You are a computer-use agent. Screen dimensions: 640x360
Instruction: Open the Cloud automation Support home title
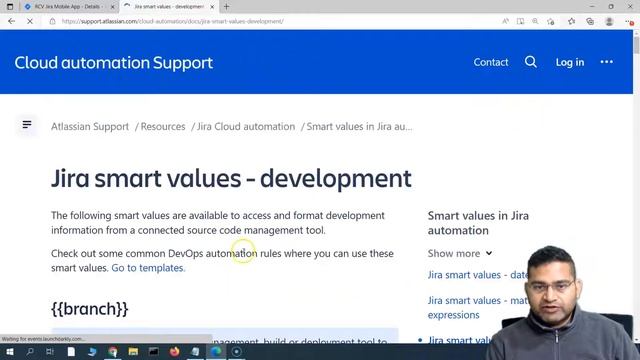click(113, 62)
